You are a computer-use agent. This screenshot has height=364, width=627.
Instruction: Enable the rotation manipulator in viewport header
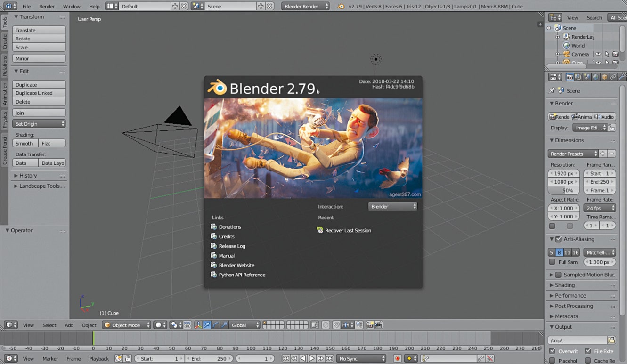pyautogui.click(x=216, y=325)
